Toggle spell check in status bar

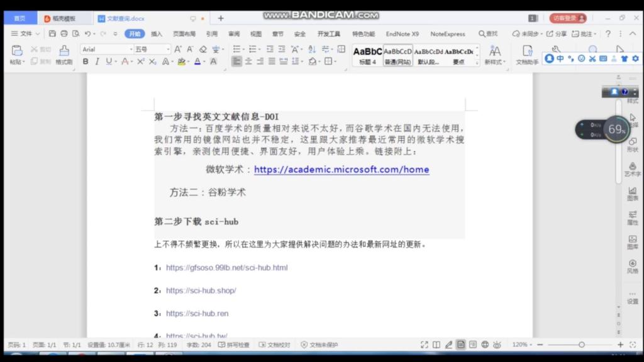click(234, 345)
